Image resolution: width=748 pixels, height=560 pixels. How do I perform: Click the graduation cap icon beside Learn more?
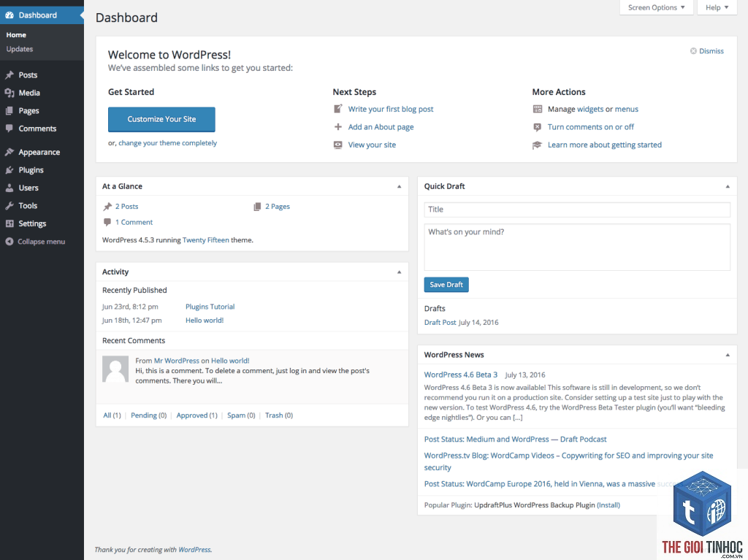click(x=537, y=145)
